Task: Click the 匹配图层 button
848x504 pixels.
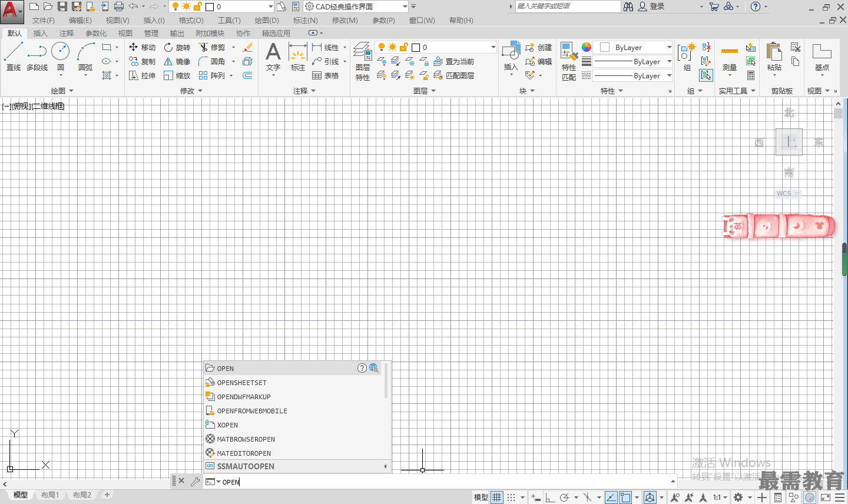Action: pos(454,75)
